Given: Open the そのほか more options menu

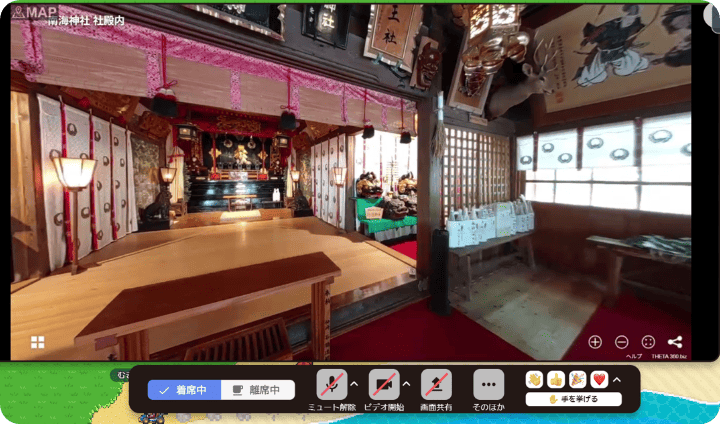Looking at the screenshot, I should click(489, 384).
